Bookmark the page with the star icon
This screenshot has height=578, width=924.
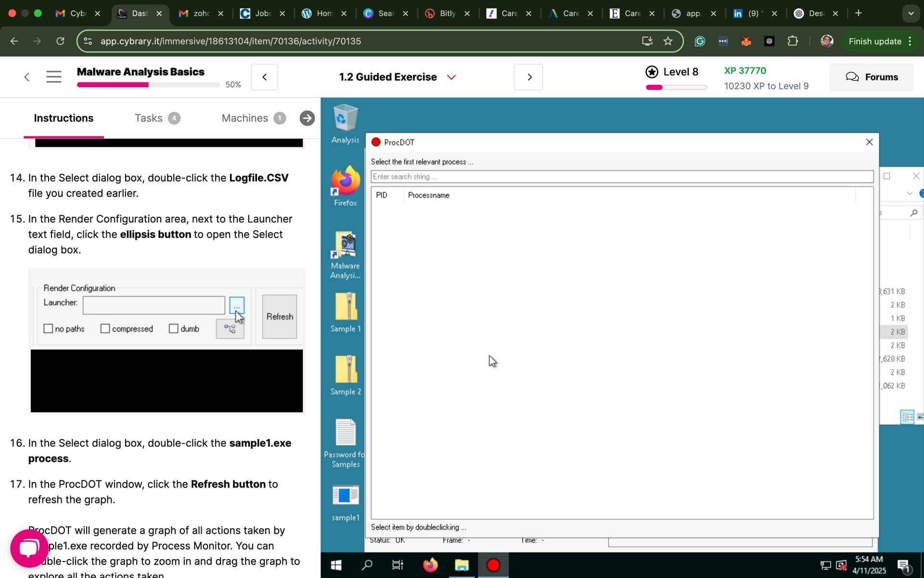coord(668,41)
